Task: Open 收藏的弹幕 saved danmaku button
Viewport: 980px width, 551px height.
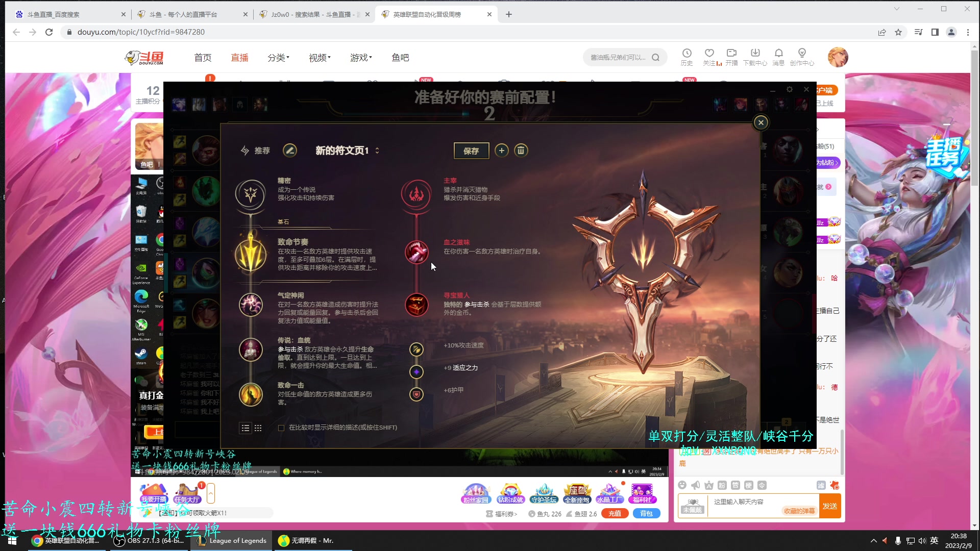Action: click(x=799, y=511)
